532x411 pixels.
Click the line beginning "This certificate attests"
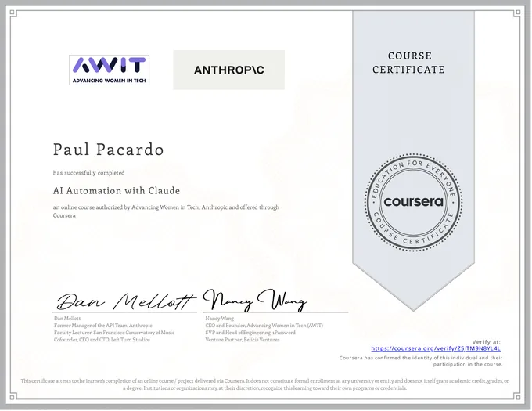click(264, 381)
